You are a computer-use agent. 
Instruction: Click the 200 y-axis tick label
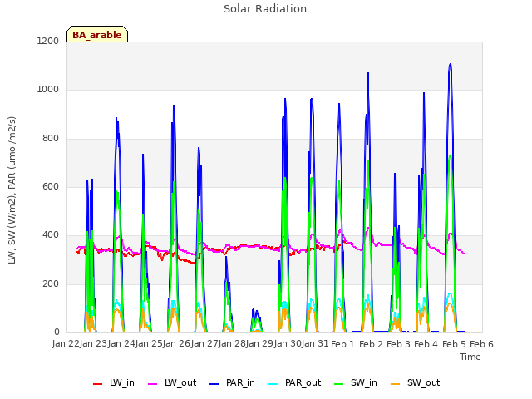pyautogui.click(x=51, y=284)
